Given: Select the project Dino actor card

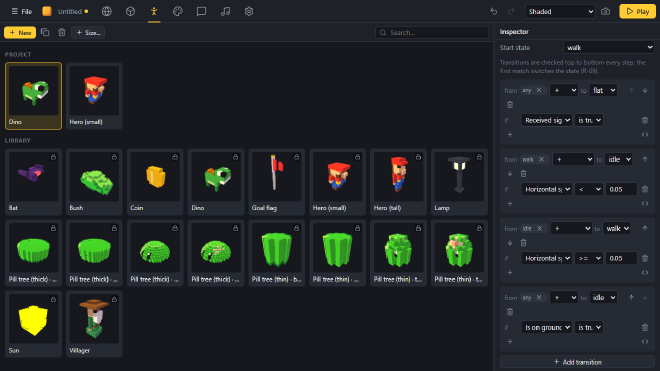Looking at the screenshot, I should pos(33,96).
